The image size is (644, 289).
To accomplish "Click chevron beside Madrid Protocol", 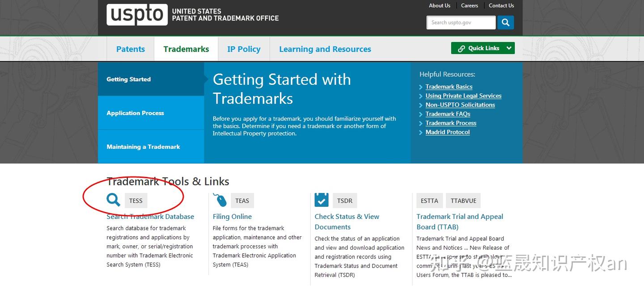I will pos(421,133).
